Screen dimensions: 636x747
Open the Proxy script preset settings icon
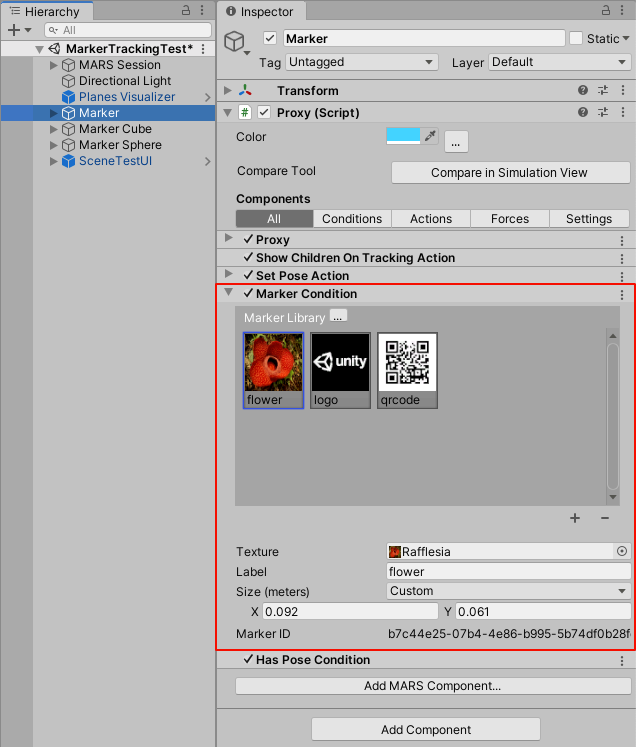point(603,113)
